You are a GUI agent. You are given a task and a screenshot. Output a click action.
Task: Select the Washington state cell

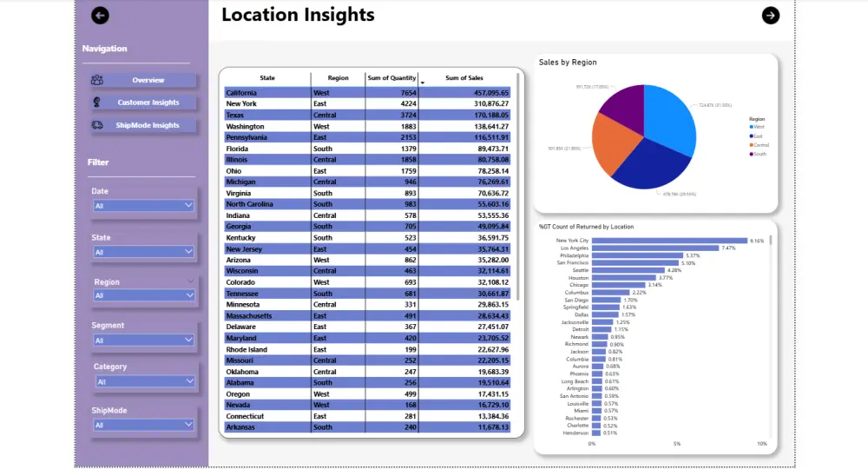click(x=267, y=126)
